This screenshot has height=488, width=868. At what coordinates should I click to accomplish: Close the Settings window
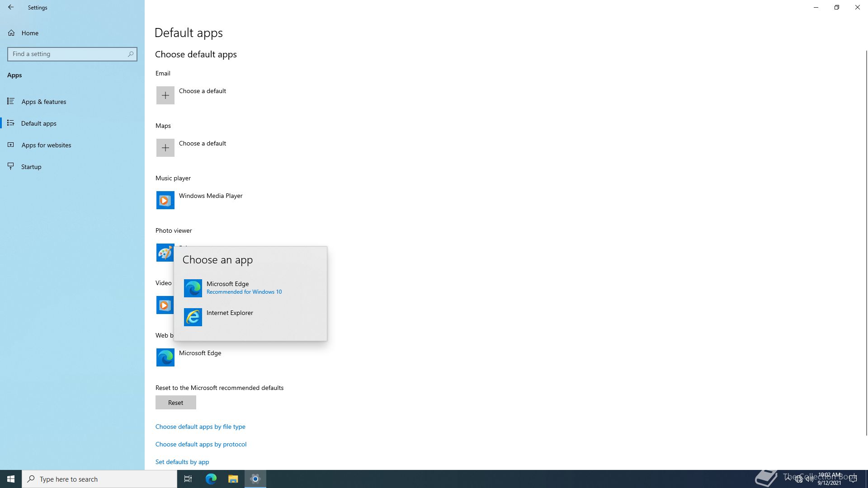point(858,7)
